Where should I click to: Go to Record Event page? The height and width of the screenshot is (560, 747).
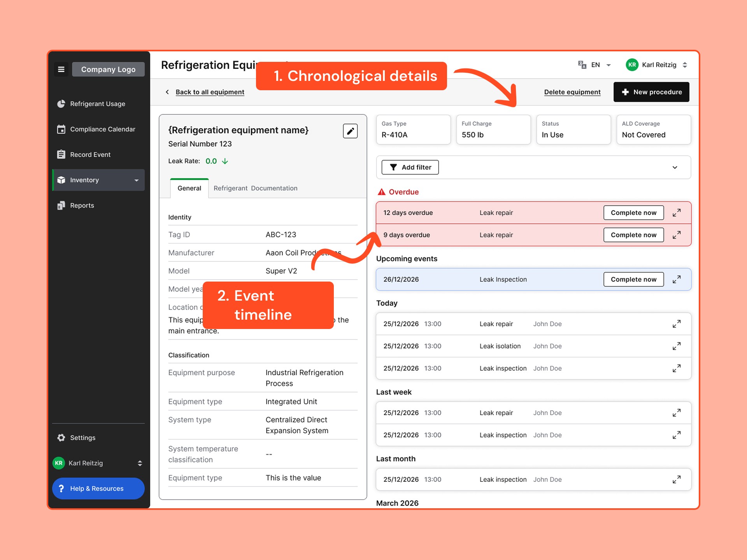pyautogui.click(x=90, y=155)
